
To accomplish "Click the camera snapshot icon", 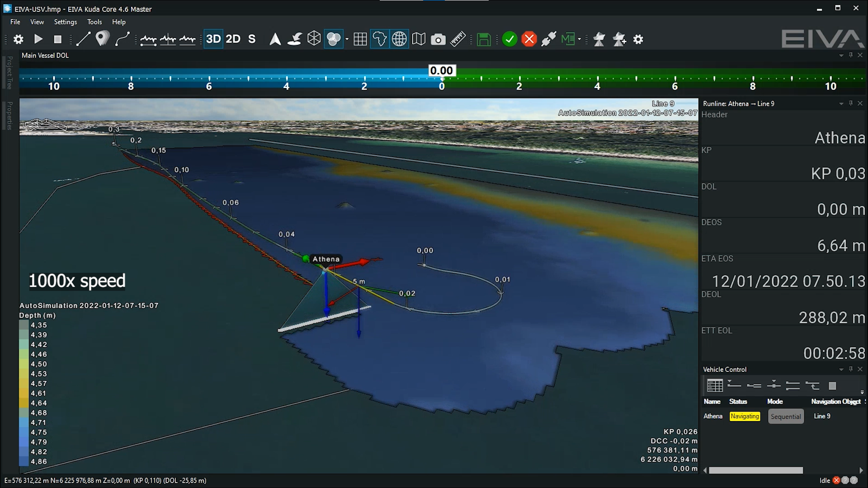I will tap(438, 39).
